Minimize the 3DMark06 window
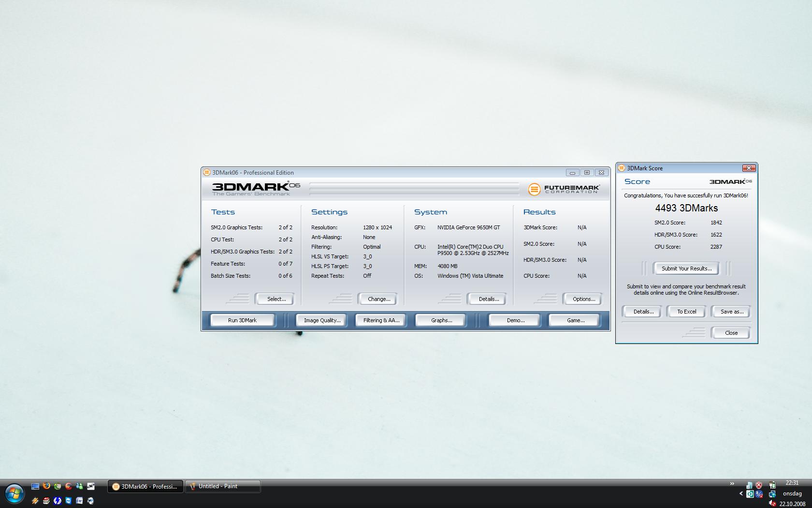 click(572, 173)
